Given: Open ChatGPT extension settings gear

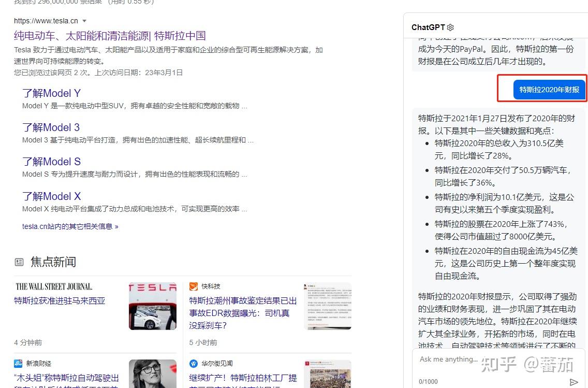Looking at the screenshot, I should point(450,27).
